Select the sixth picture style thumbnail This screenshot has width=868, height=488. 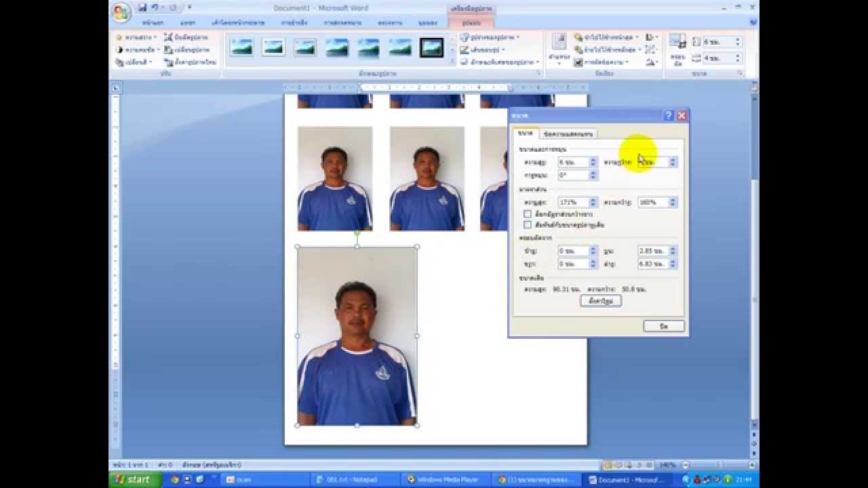coord(400,47)
